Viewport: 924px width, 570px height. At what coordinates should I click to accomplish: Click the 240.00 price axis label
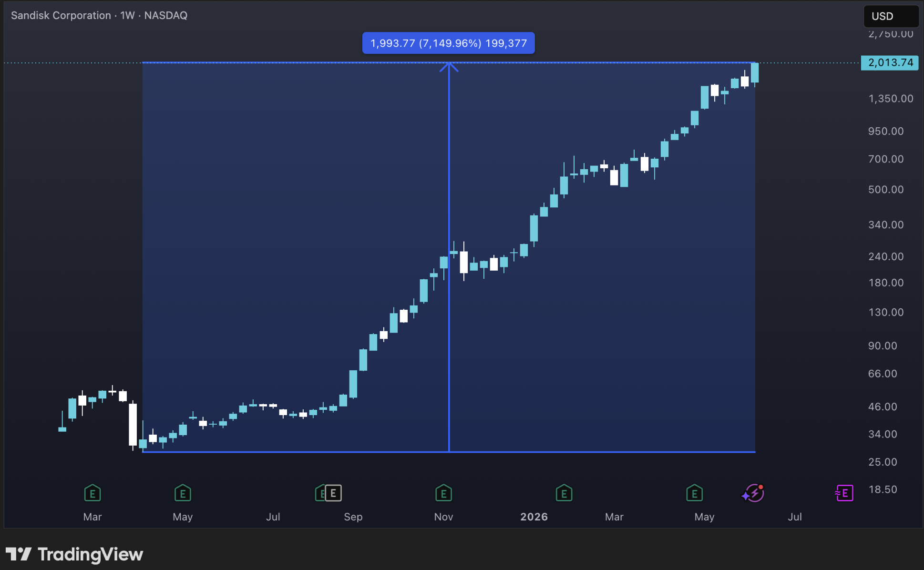(x=886, y=256)
